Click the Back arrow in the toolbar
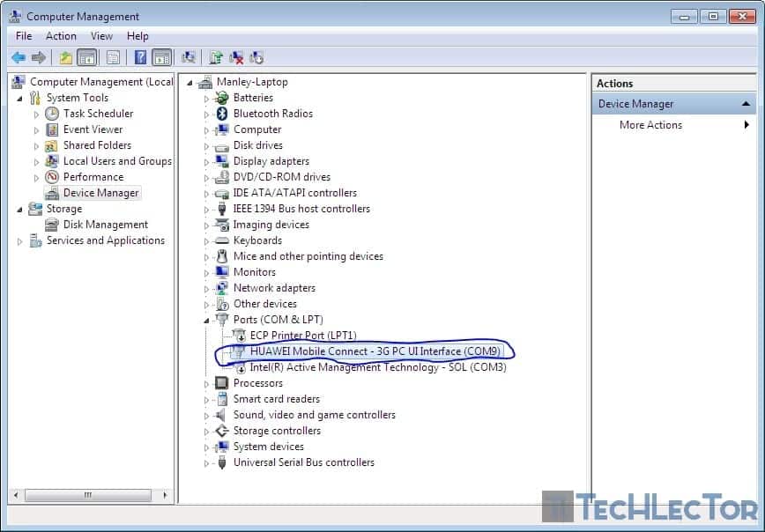Image resolution: width=765 pixels, height=532 pixels. point(19,58)
